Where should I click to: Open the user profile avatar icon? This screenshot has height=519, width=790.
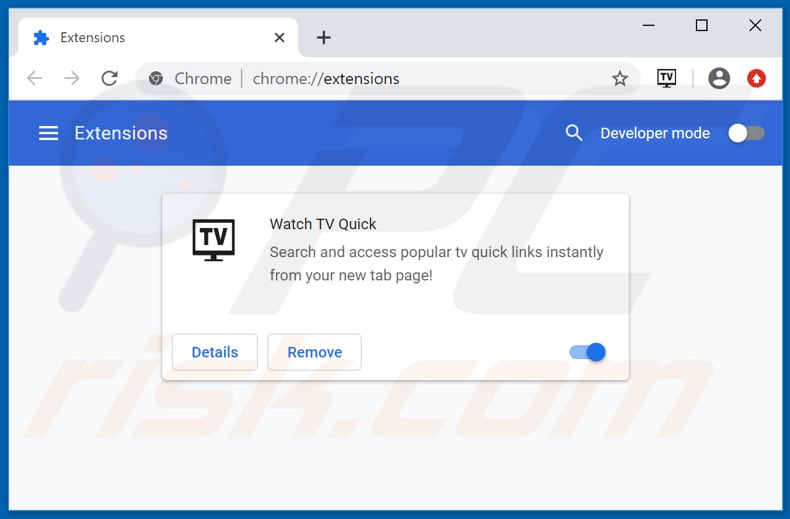pyautogui.click(x=719, y=78)
